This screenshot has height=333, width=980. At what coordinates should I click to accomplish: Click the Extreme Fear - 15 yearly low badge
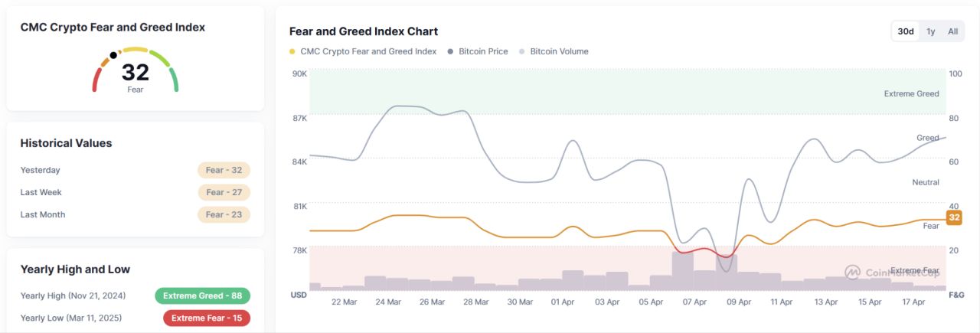click(207, 318)
